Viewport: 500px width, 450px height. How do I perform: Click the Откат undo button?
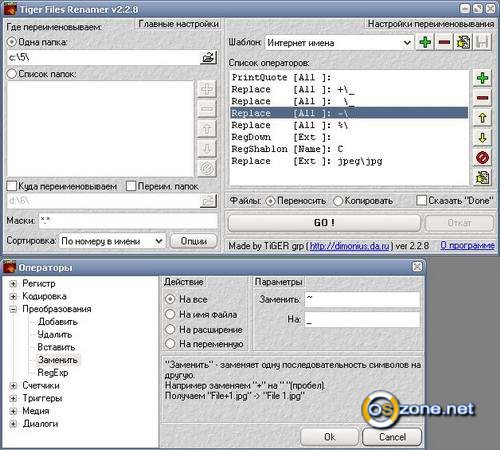[x=459, y=223]
